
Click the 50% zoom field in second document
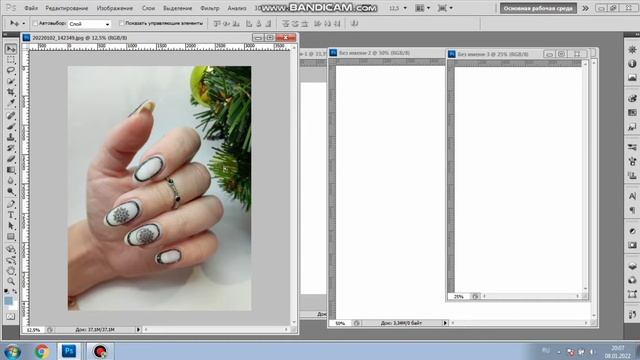tap(340, 323)
